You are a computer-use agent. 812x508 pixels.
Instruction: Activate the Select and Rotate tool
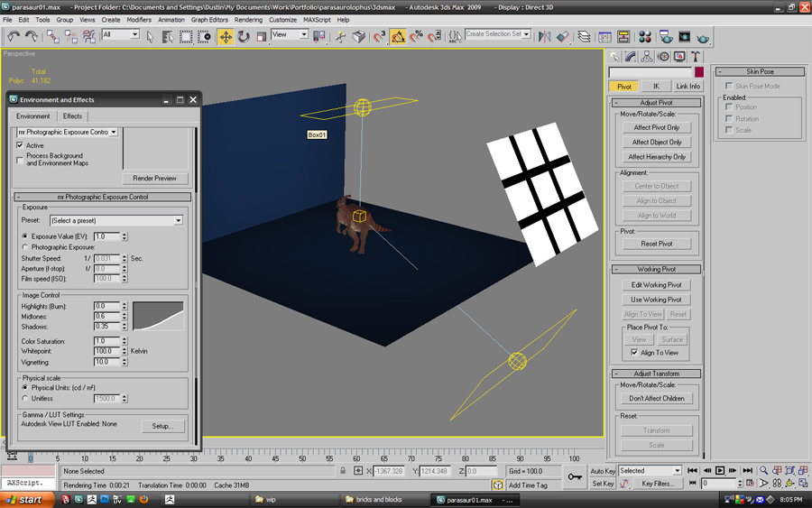click(x=244, y=36)
